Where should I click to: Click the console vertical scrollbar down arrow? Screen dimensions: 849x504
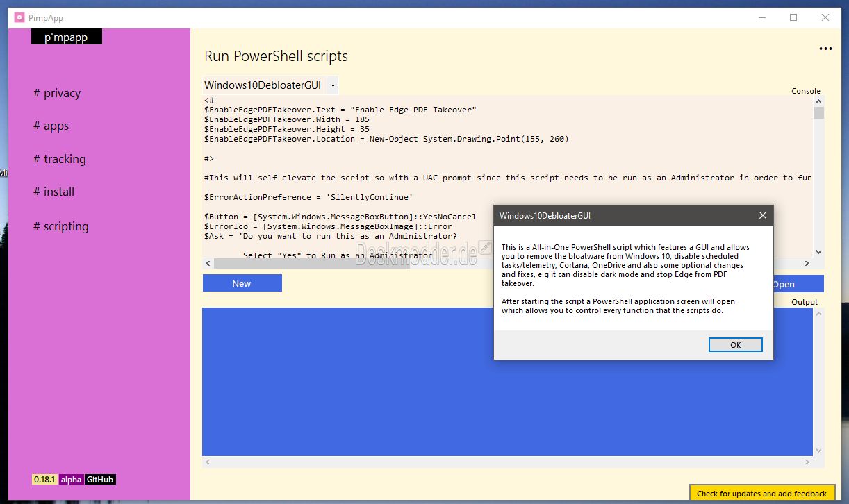(x=818, y=252)
